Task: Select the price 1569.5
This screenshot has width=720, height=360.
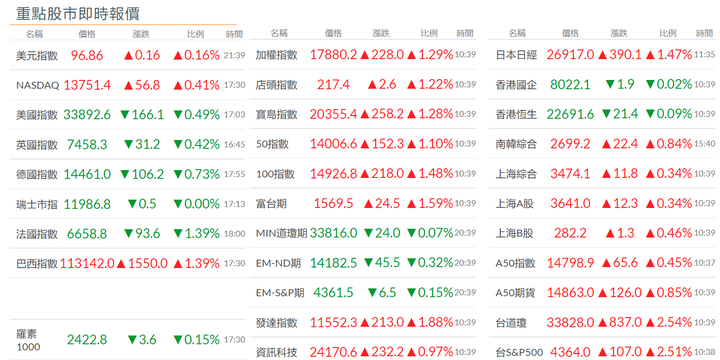Action: point(333,203)
